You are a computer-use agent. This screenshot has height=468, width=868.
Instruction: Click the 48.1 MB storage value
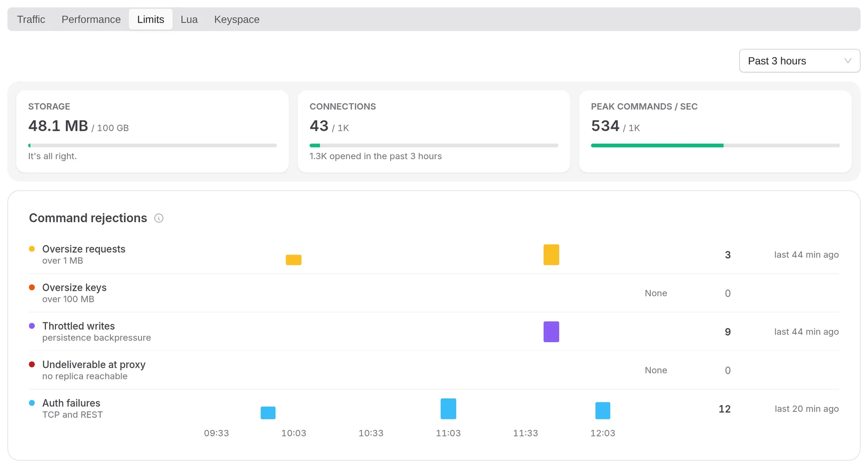[x=58, y=126]
